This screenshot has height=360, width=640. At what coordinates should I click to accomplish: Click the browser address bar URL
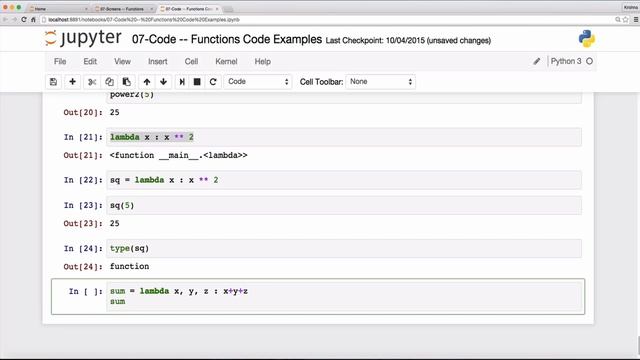144,19
